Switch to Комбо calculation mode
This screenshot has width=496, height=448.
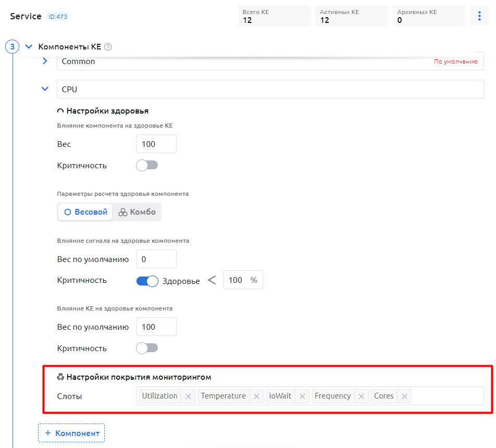pyautogui.click(x=137, y=212)
